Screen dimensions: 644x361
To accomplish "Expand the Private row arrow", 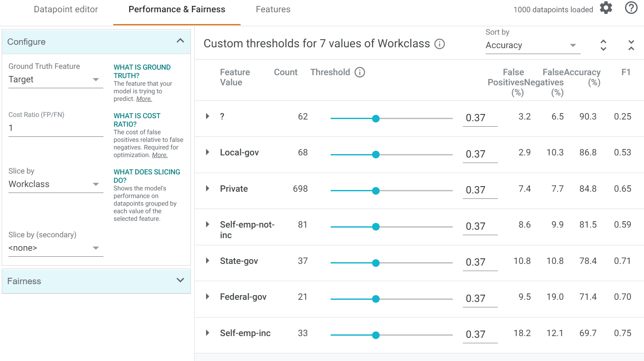I will coord(207,188).
